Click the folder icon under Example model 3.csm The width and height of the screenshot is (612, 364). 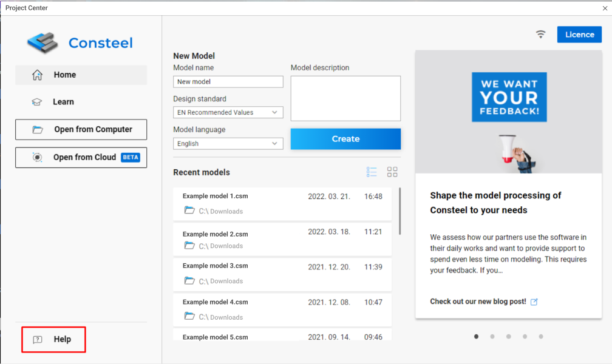189,280
